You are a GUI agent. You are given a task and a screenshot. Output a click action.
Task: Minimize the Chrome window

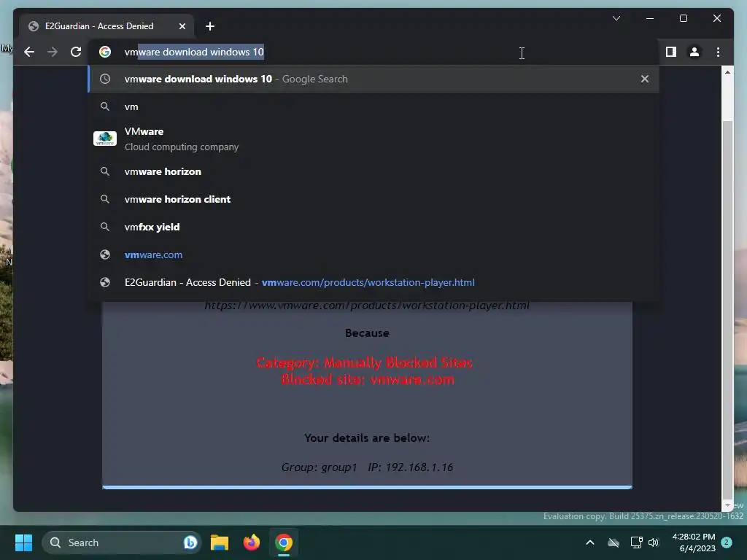coord(650,18)
